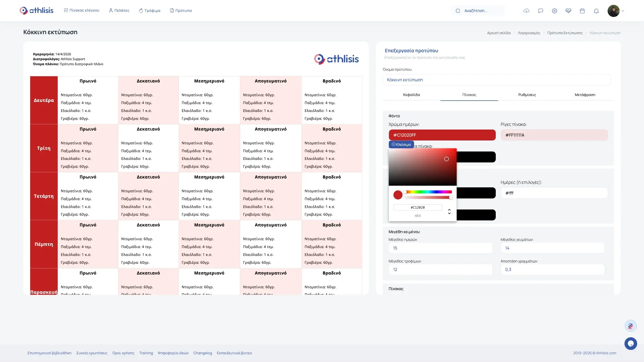Click the Athlisis logo in navbar
The width and height of the screenshot is (644, 362).
coord(36,10)
